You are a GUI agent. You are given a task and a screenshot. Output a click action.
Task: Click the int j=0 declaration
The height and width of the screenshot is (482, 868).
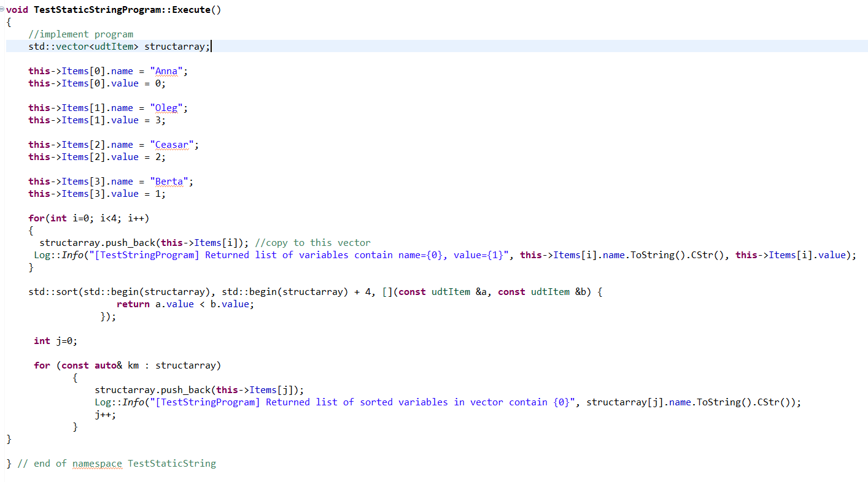coord(55,341)
